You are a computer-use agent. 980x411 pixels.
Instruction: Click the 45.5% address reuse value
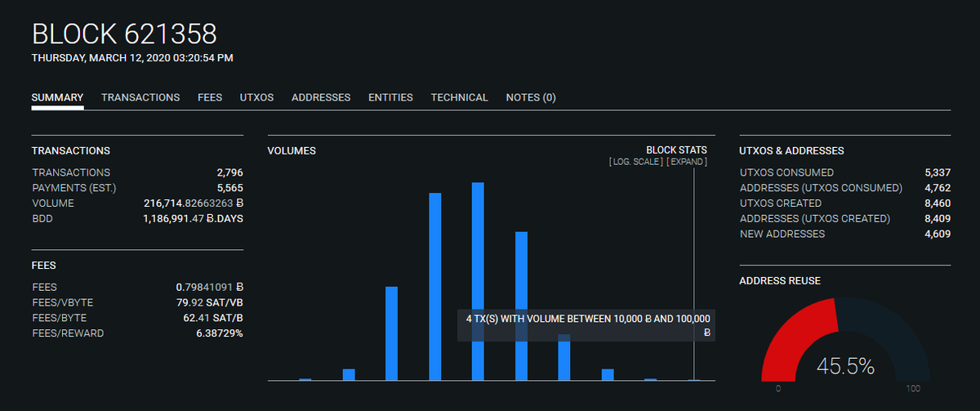point(845,367)
